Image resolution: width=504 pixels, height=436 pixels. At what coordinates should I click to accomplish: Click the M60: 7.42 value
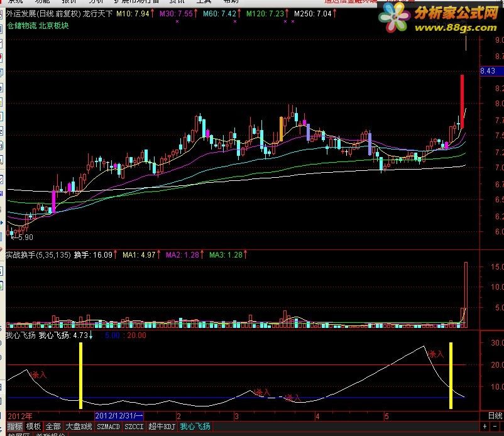220,14
